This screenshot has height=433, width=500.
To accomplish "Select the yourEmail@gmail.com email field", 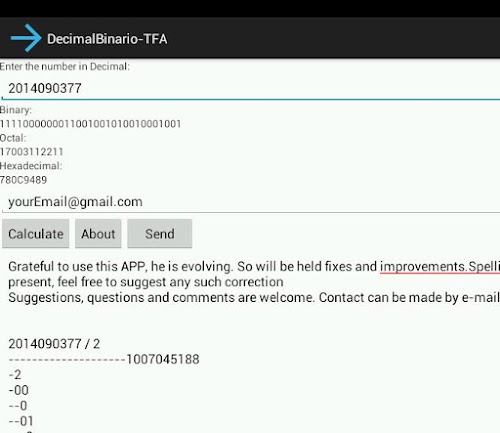I will pos(251,202).
